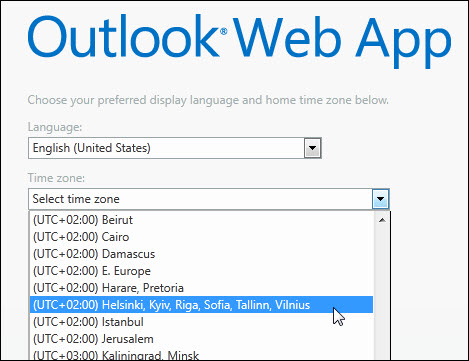Open the Language dropdown arrow
The width and height of the screenshot is (469, 361).
pyautogui.click(x=312, y=148)
